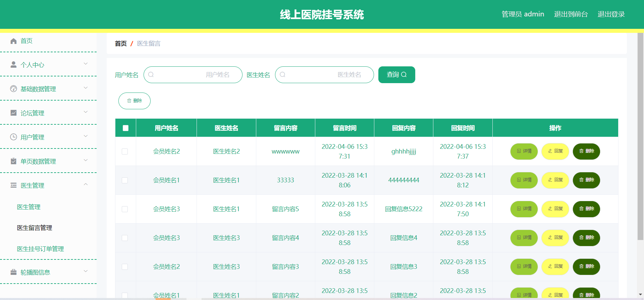
Task: Click the search icon in 用户姓名 field
Action: tap(151, 75)
